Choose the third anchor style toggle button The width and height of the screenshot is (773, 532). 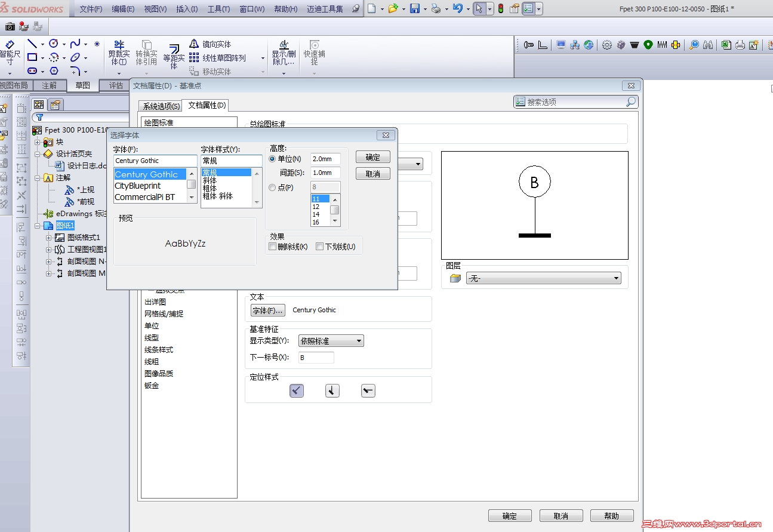[x=368, y=390]
